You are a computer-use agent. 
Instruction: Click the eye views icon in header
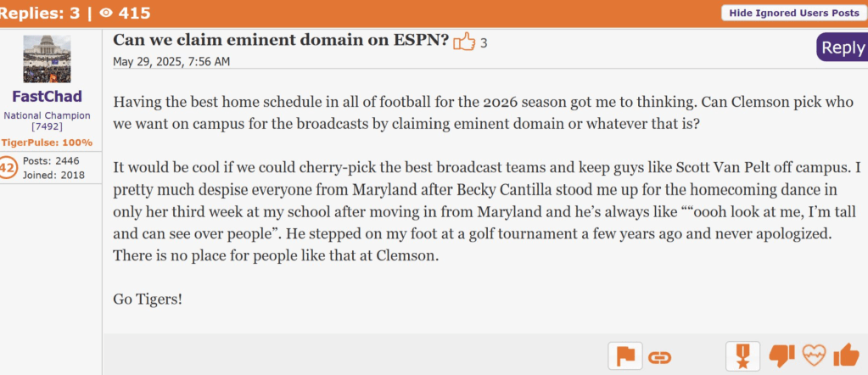click(106, 12)
